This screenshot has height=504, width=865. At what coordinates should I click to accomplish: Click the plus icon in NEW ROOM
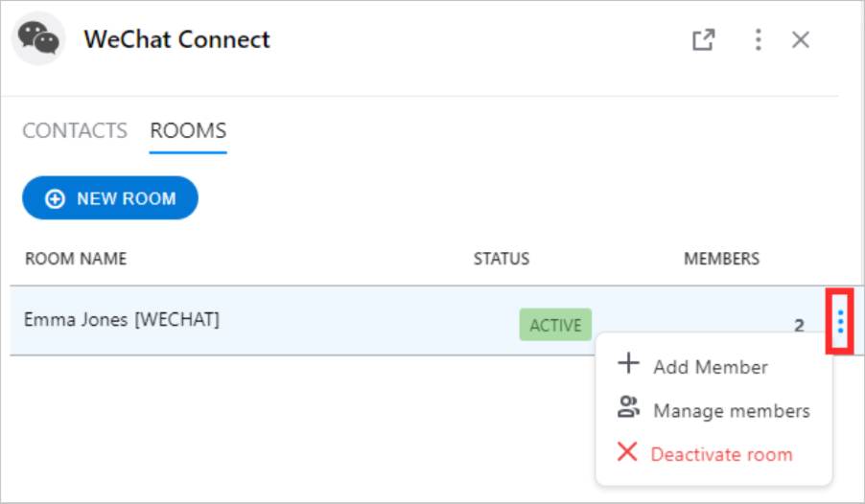(55, 198)
